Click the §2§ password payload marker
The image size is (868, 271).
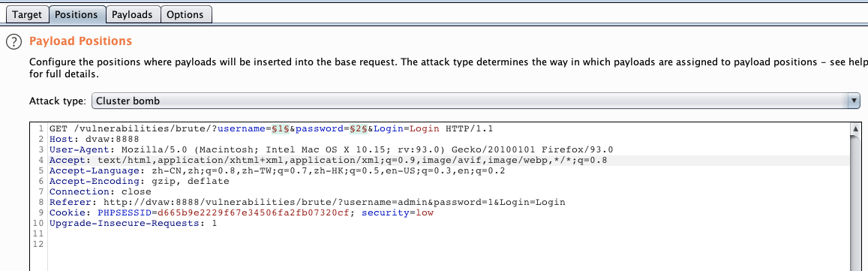coord(358,129)
